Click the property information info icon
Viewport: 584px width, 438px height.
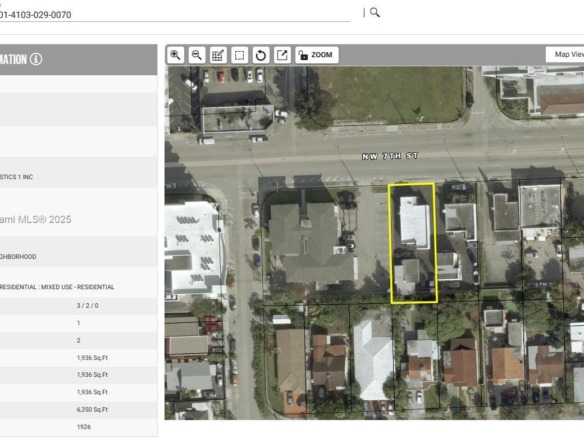(36, 59)
